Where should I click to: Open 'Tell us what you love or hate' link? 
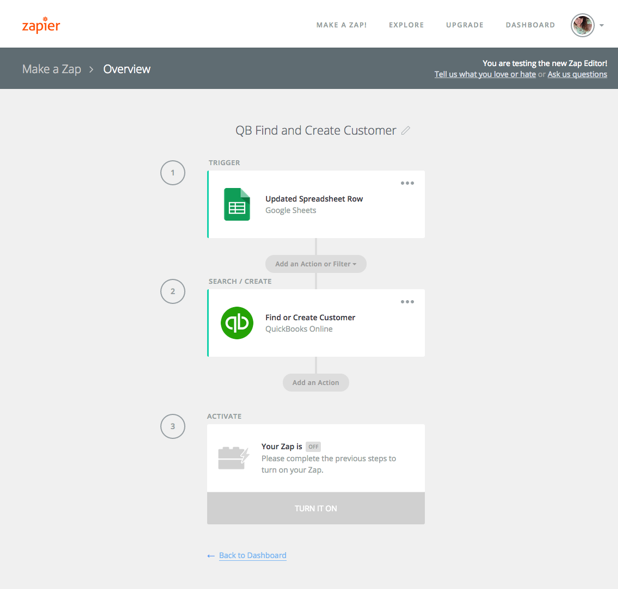tap(485, 74)
